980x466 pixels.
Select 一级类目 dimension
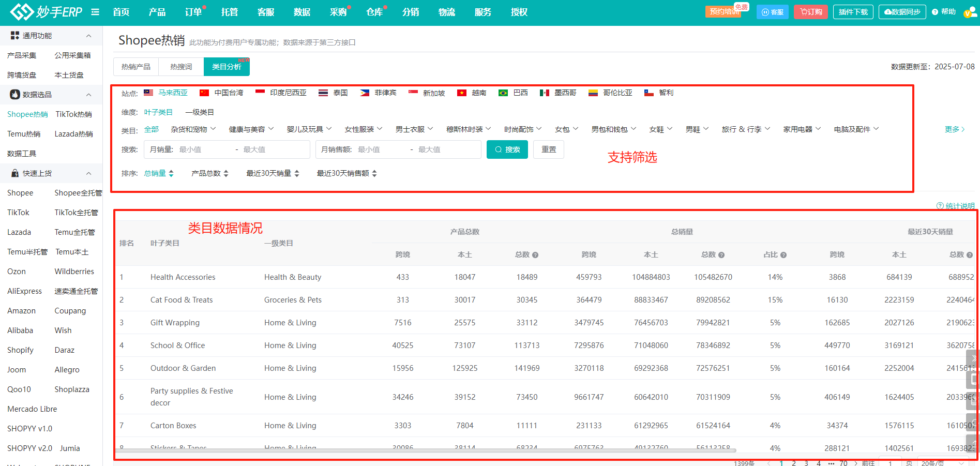coord(200,112)
